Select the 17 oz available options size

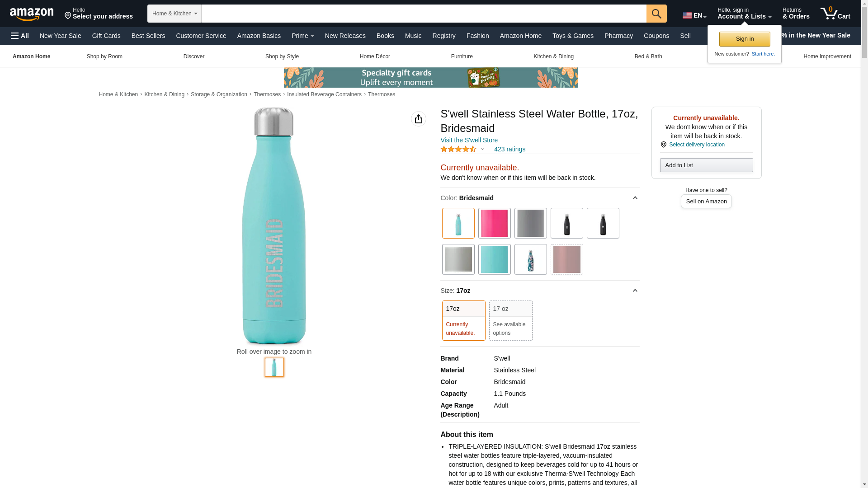(x=510, y=320)
